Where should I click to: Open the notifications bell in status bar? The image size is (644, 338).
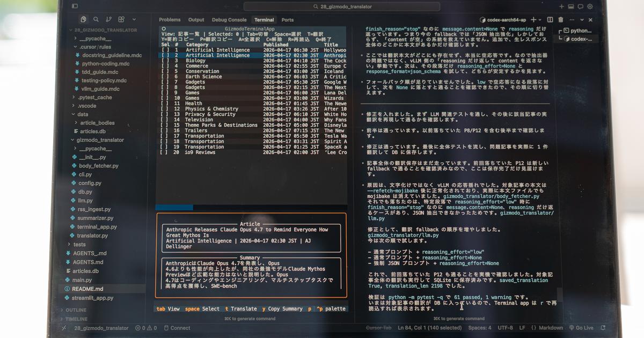coord(603,328)
